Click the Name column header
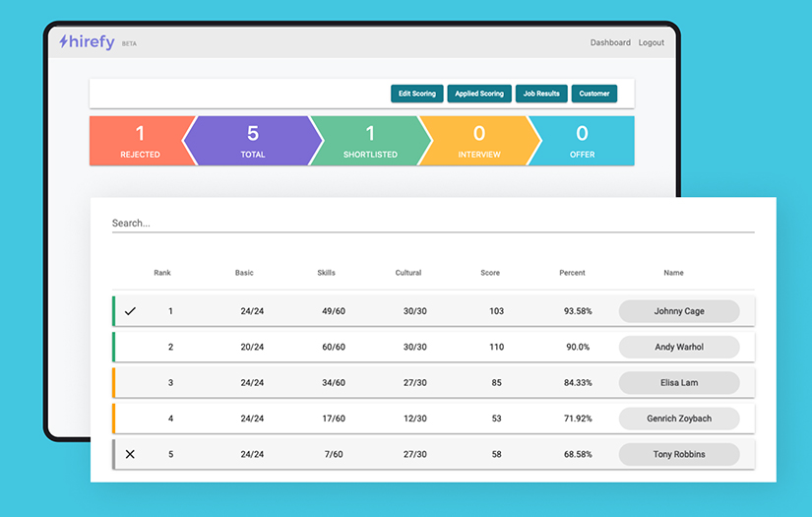This screenshot has height=517, width=812. click(x=673, y=273)
